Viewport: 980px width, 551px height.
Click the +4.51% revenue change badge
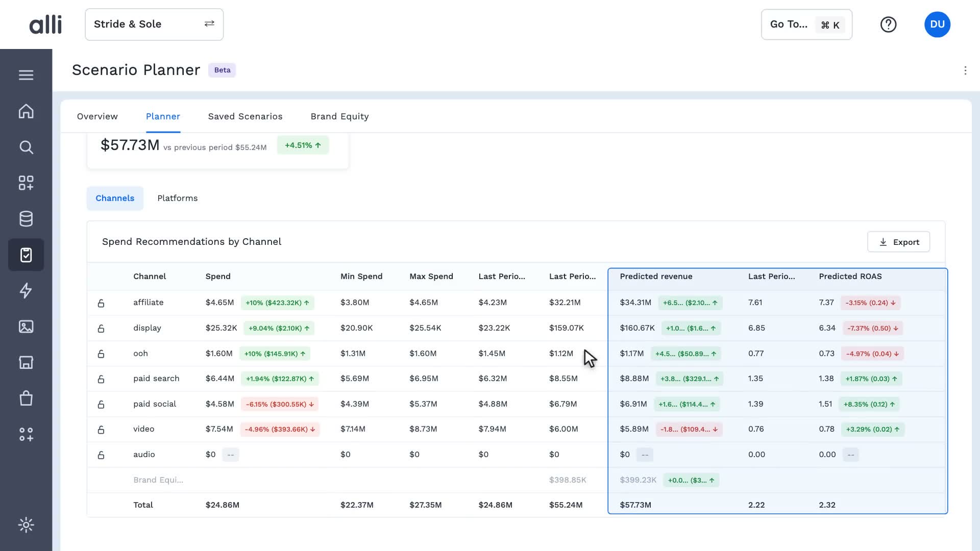(303, 145)
